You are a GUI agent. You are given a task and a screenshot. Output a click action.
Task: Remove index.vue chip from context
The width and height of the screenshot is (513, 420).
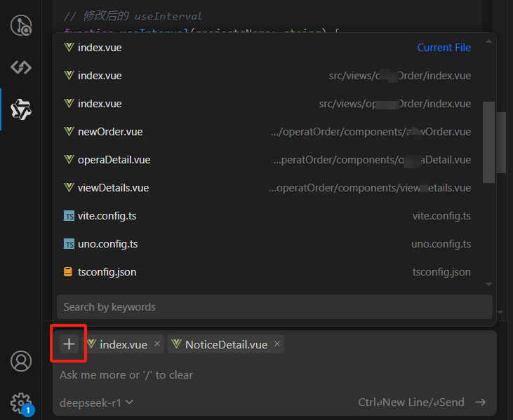click(x=157, y=344)
